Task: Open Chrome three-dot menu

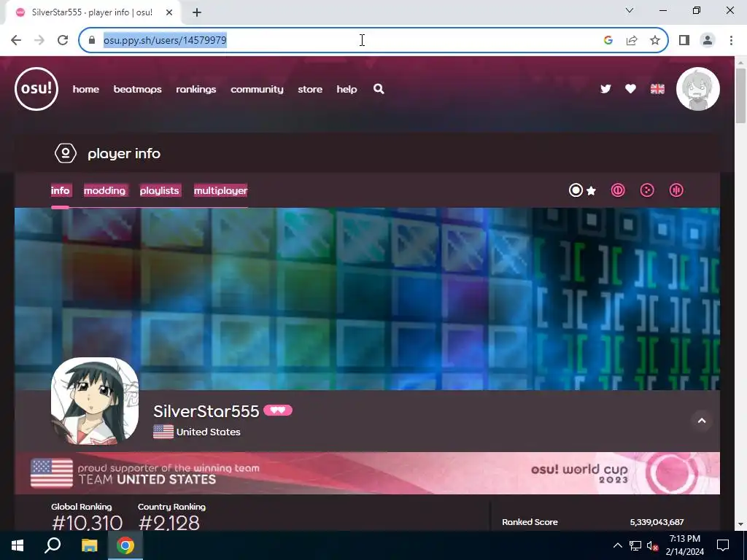Action: pos(731,40)
